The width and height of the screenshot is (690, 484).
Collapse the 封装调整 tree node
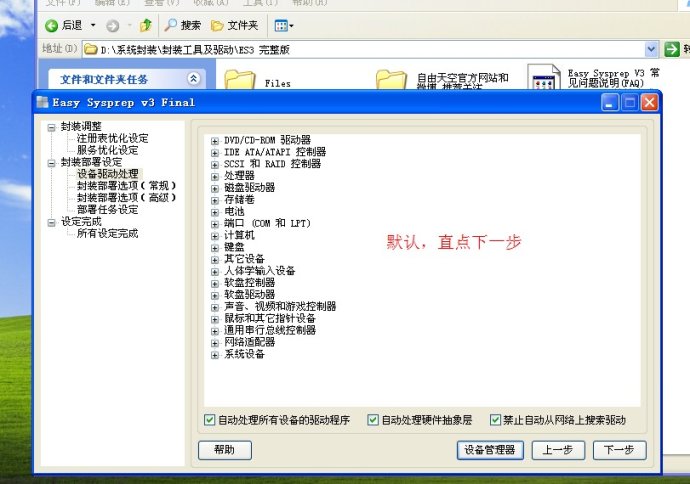tap(51, 127)
